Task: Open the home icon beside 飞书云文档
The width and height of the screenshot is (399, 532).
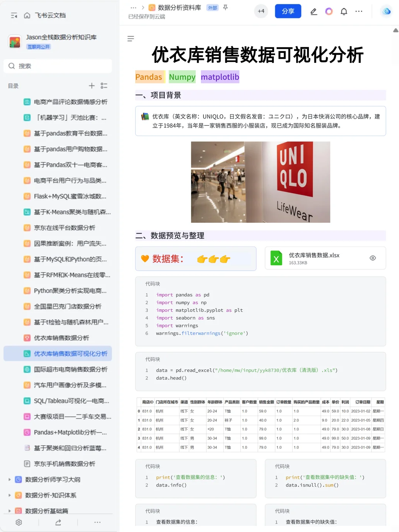Action: tap(27, 16)
